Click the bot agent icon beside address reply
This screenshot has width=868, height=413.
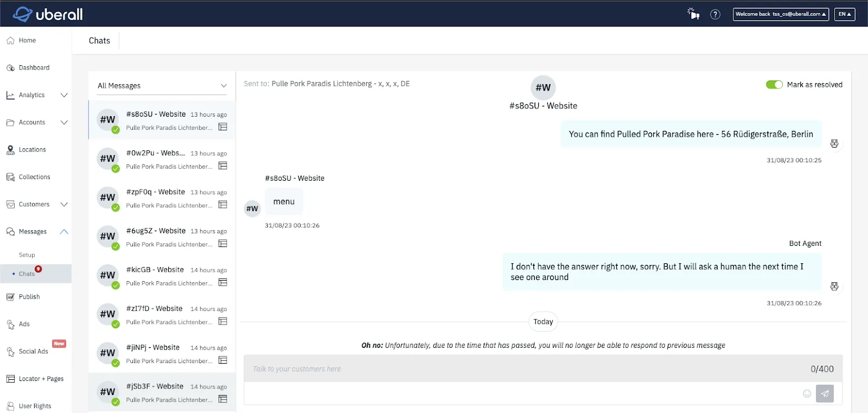coord(834,143)
